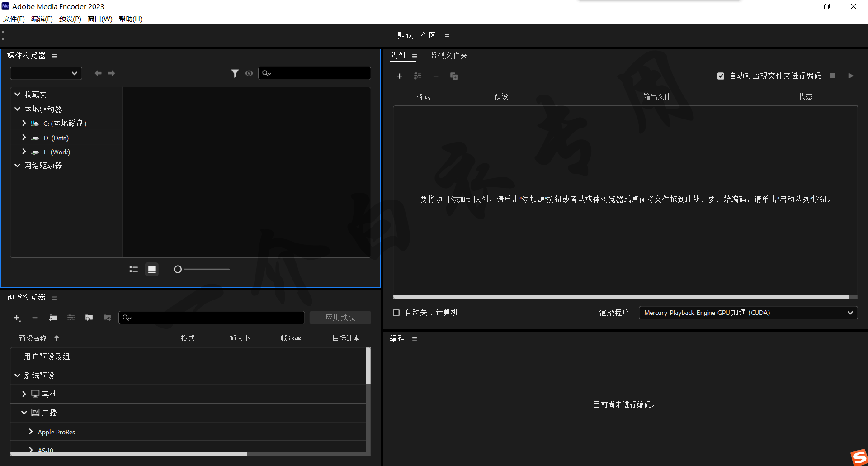The image size is (868, 466).
Task: Click the C: local disk drive icon
Action: 35,124
